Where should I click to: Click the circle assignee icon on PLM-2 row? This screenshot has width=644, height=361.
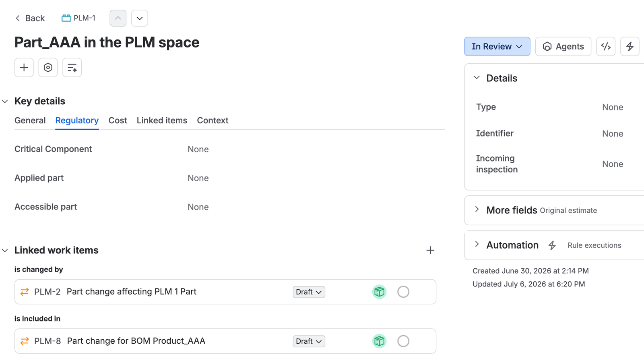[x=403, y=292]
